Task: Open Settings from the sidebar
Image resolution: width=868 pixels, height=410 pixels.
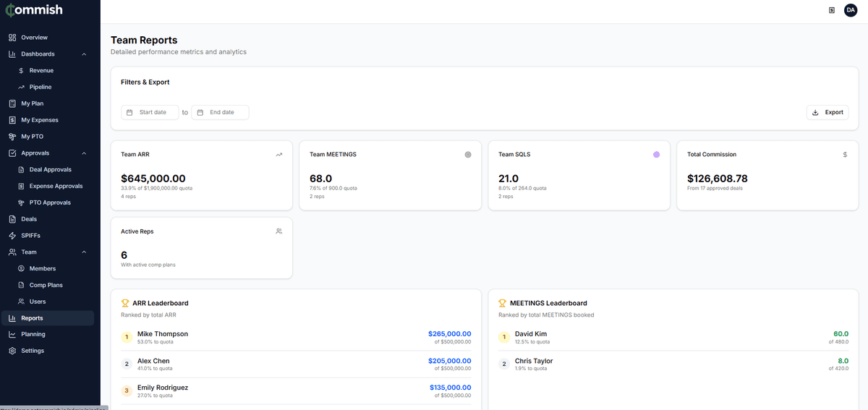Action: click(x=47, y=351)
